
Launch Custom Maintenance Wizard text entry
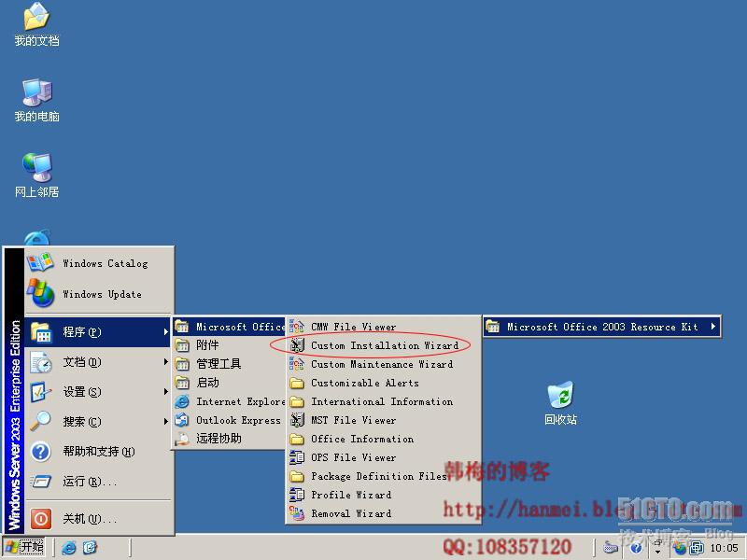(382, 364)
